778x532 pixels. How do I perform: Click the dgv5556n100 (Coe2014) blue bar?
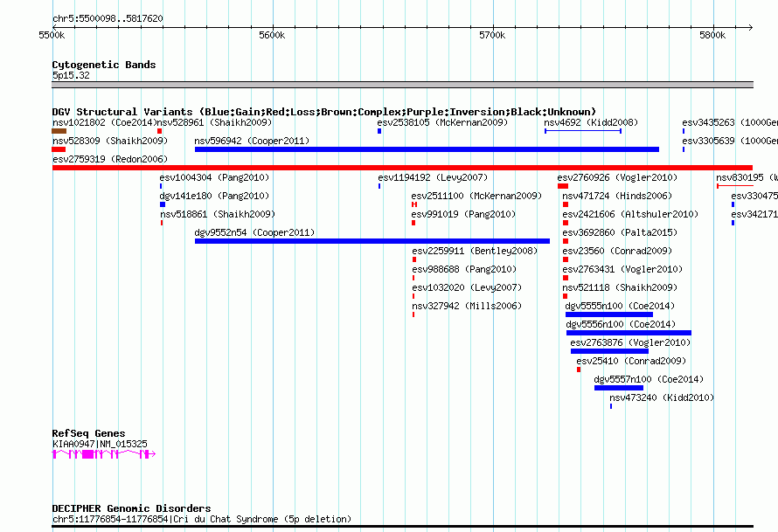click(x=629, y=333)
